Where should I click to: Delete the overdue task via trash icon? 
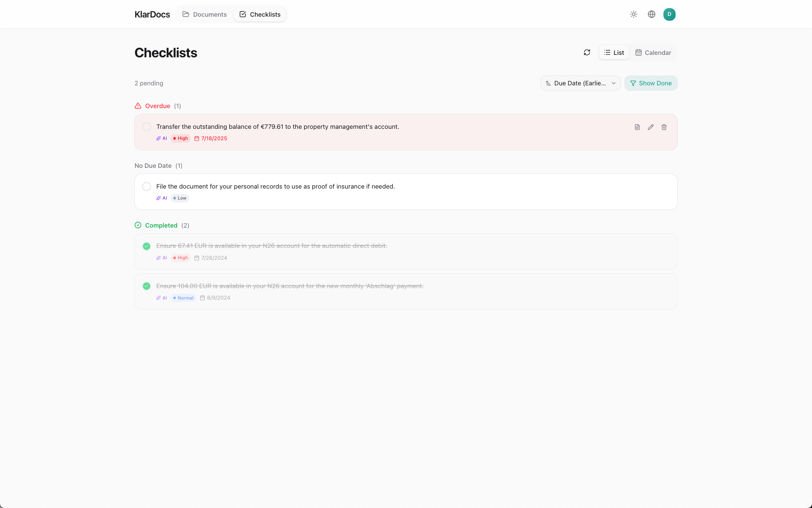[x=664, y=127]
